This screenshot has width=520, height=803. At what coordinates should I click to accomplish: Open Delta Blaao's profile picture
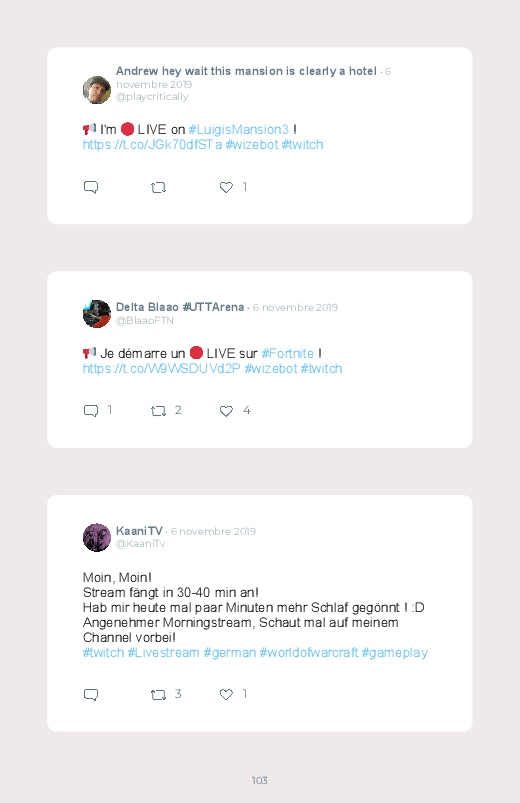coord(97,313)
